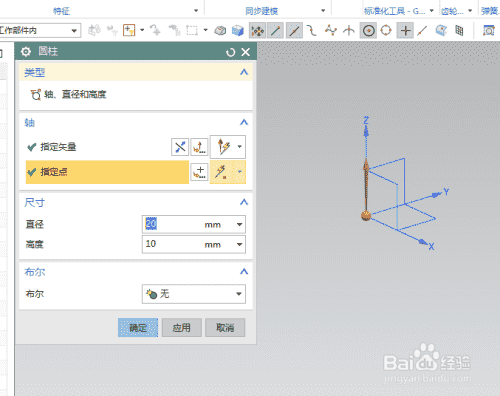Click the Z axis handle in viewport
500x396 pixels.
coord(366,132)
